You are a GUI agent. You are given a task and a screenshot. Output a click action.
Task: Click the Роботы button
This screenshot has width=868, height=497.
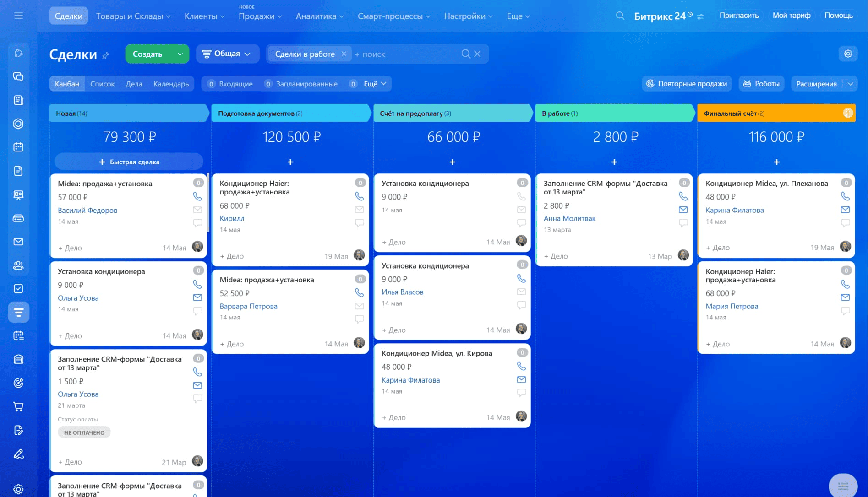[761, 84]
